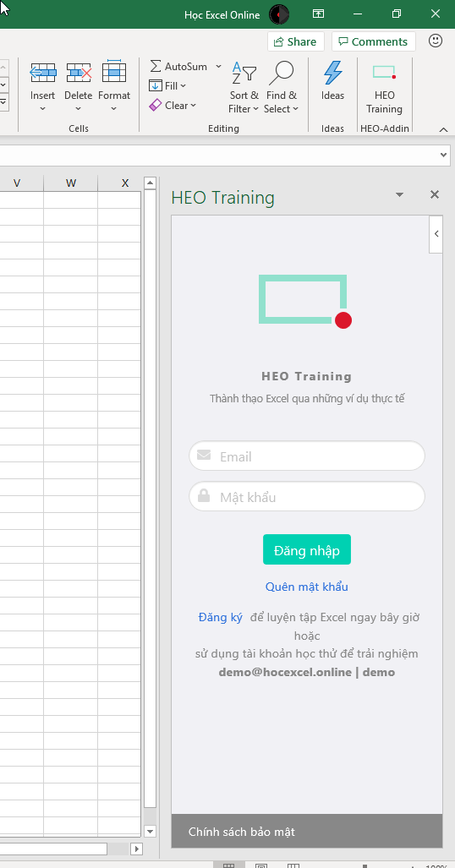Send feedback via smiley face icon
The width and height of the screenshot is (455, 868).
[436, 41]
